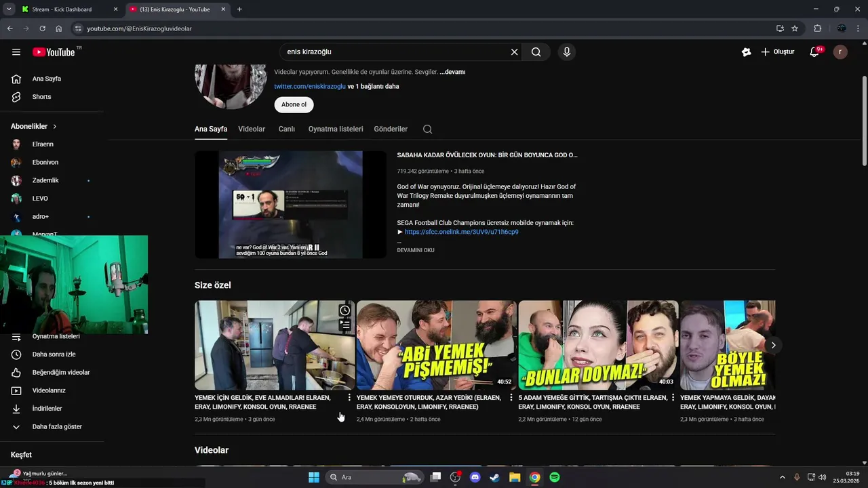Open the Chrome extensions puzzle icon
Screen dimensions: 868x488
tap(818, 28)
